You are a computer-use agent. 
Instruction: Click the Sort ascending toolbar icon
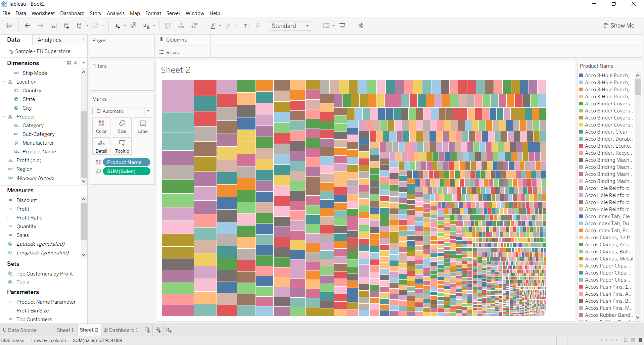[x=181, y=26]
